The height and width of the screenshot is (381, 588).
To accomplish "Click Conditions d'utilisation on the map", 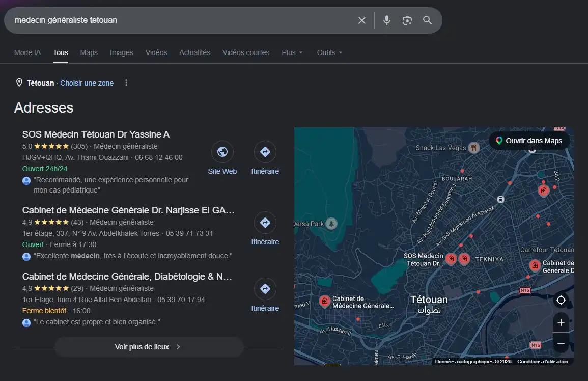I will (543, 362).
